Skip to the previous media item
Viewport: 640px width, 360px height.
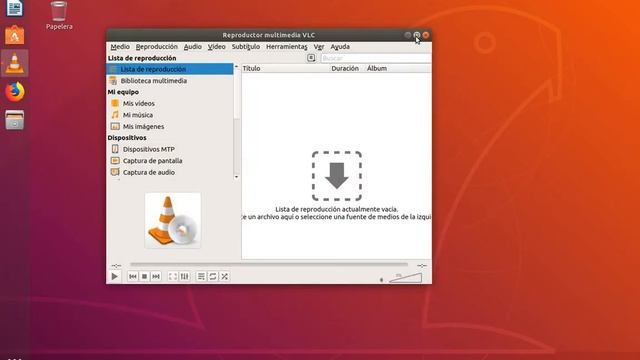pyautogui.click(x=133, y=277)
